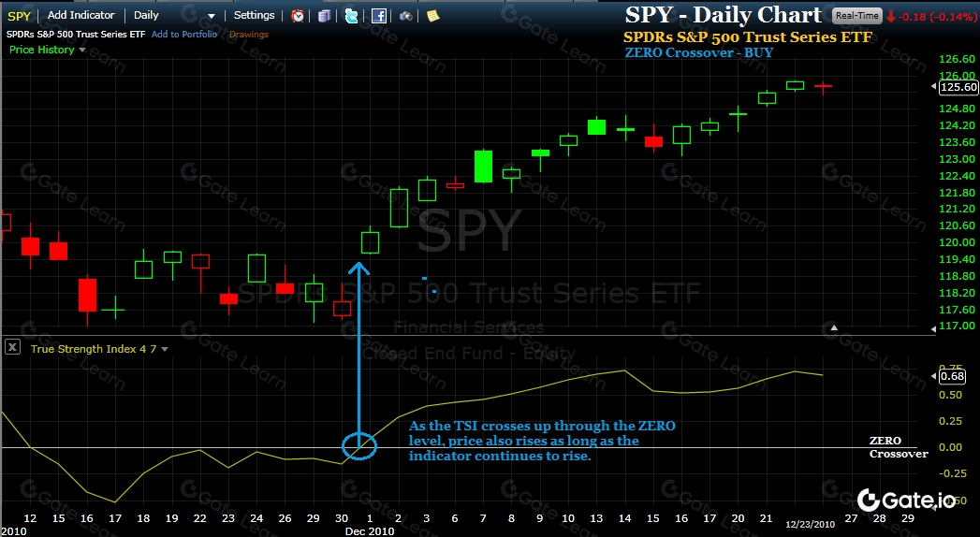Open the alarm clock alert icon

coord(299,16)
